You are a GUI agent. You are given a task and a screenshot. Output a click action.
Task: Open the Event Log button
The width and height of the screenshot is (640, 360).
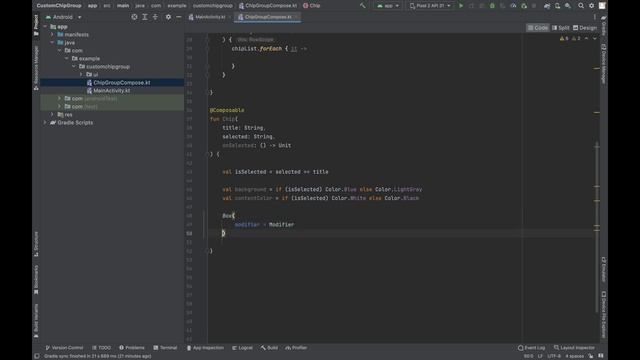coord(531,348)
